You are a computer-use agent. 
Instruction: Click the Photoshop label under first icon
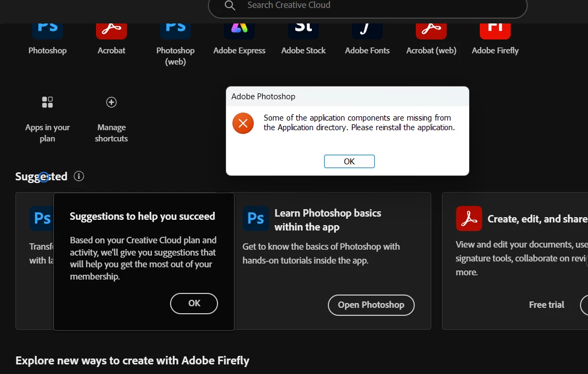[47, 50]
